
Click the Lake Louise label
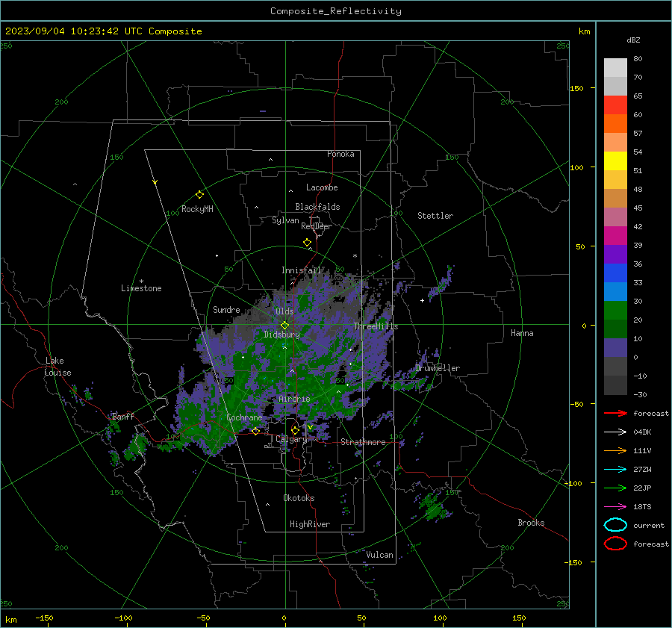tap(57, 367)
